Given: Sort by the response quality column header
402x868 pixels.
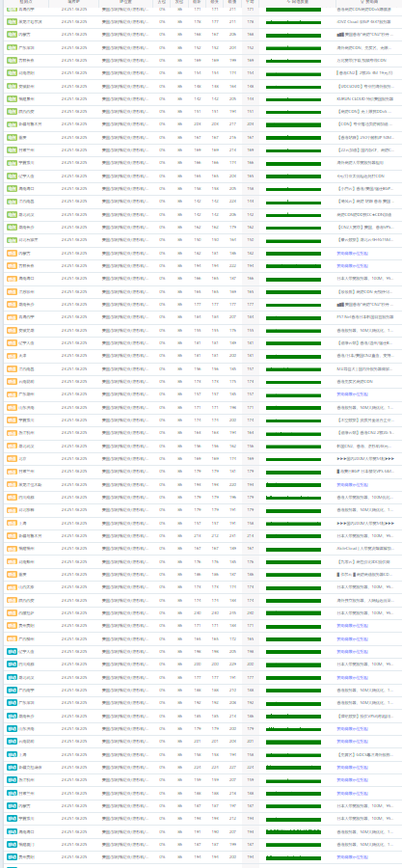Looking at the screenshot, I should point(297,2).
